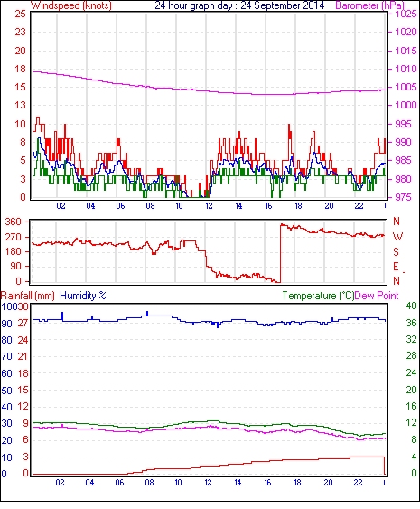Select the Temperature (°C) legend label

tap(318, 296)
